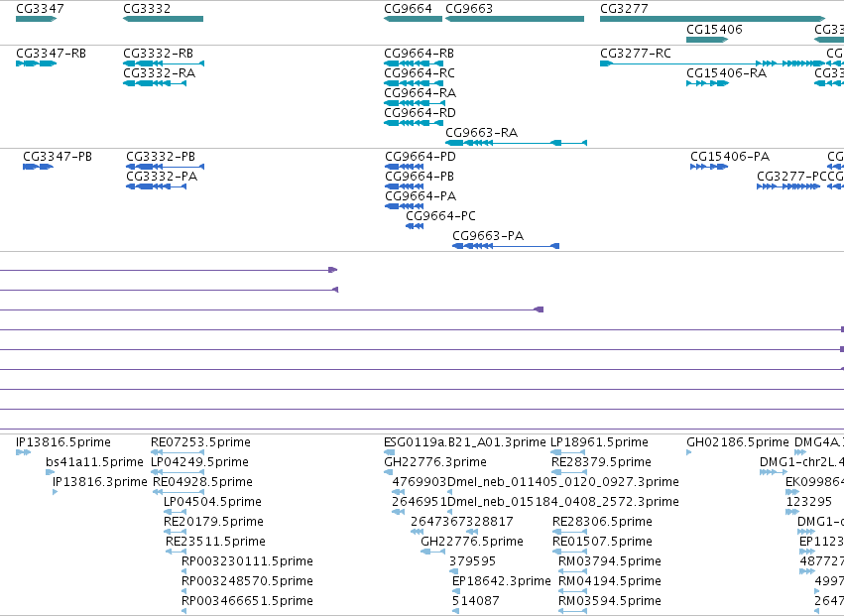Choose the LP18961.5prime EST
The image size is (844, 616).
(x=599, y=442)
